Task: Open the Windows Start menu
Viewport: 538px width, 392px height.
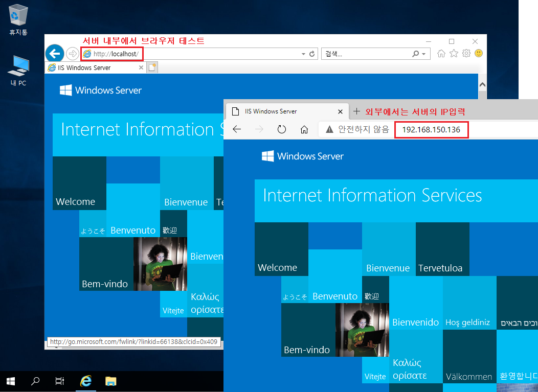Action: 11,381
